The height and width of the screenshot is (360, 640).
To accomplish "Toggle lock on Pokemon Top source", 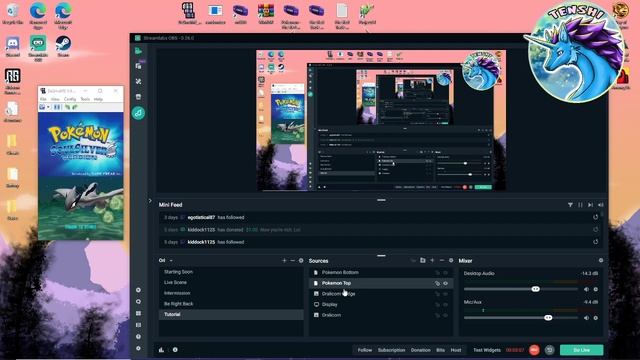I will click(x=437, y=283).
